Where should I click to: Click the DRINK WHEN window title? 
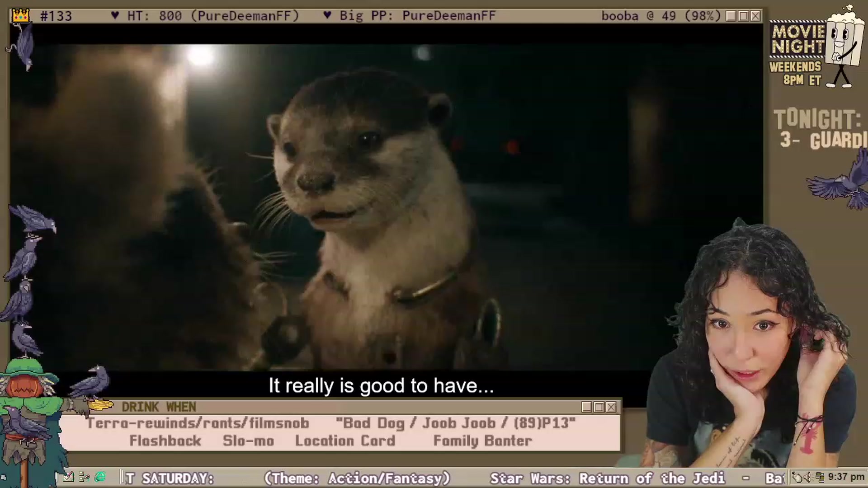(x=159, y=407)
